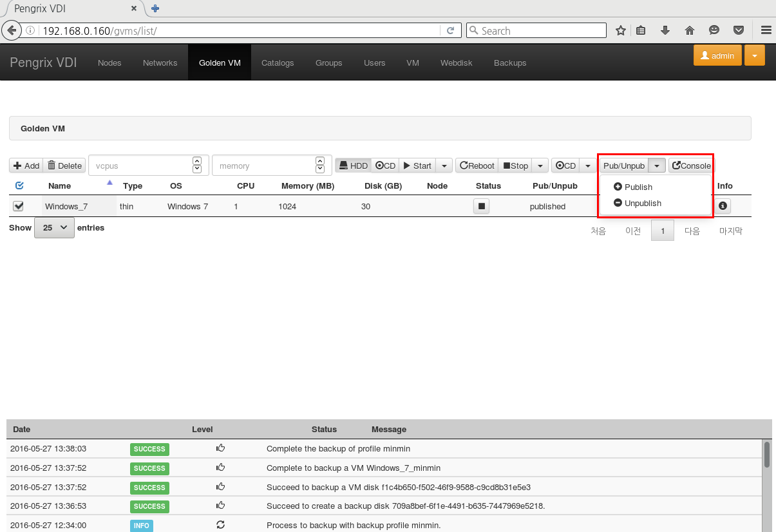This screenshot has height=532, width=776.
Task: Click the site information icon in address bar
Action: 30,30
